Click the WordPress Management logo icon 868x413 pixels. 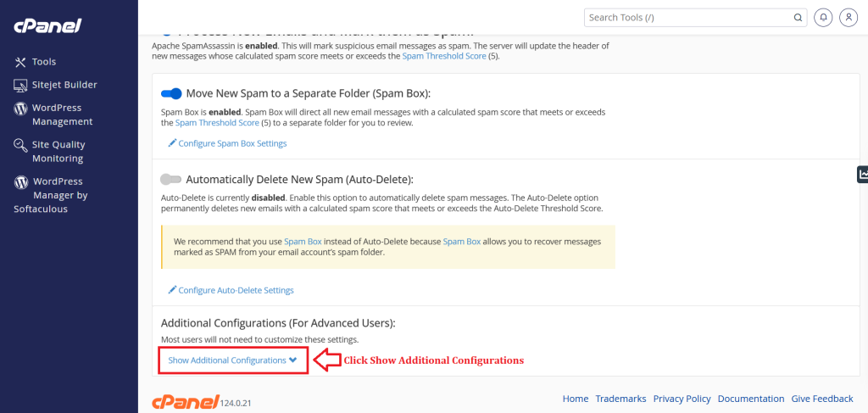[20, 109]
